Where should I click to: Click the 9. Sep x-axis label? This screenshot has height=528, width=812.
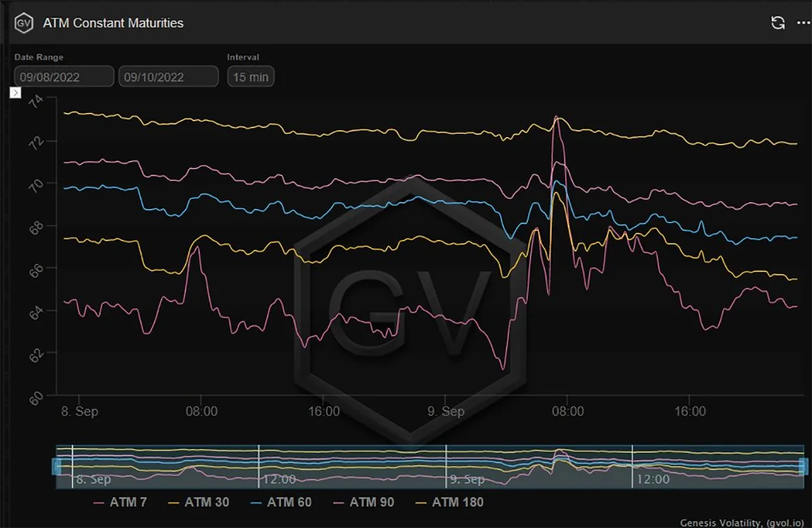(446, 411)
